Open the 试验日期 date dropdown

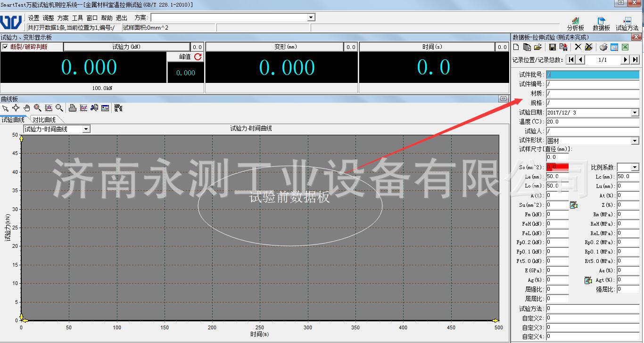(x=635, y=113)
